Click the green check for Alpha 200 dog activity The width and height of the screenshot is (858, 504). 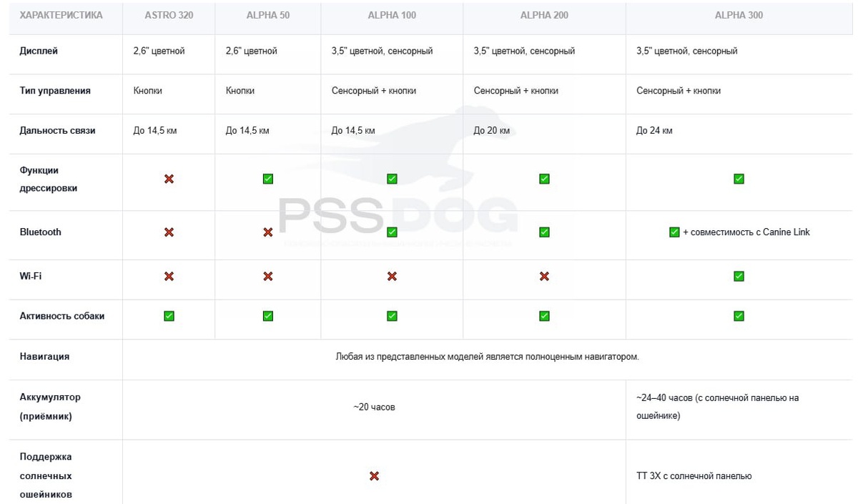[x=544, y=316]
